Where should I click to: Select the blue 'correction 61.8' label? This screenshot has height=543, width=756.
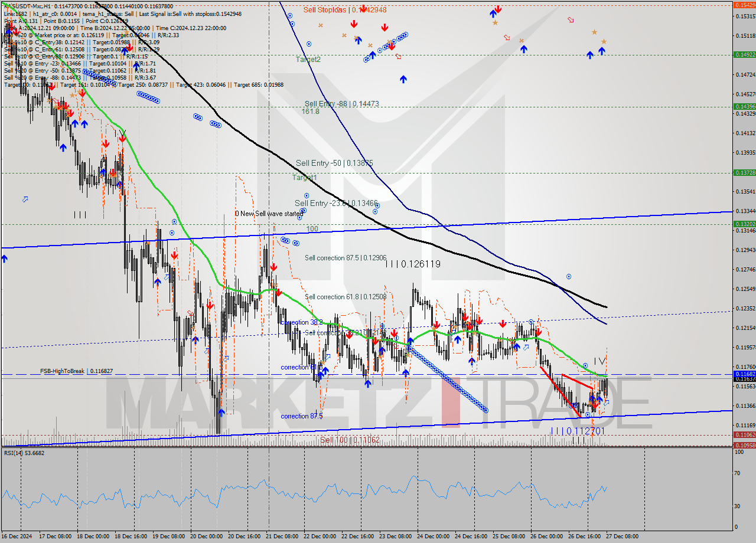point(302,367)
